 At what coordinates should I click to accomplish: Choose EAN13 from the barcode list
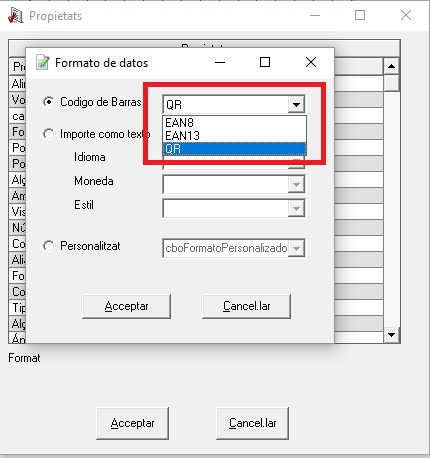[x=234, y=136]
